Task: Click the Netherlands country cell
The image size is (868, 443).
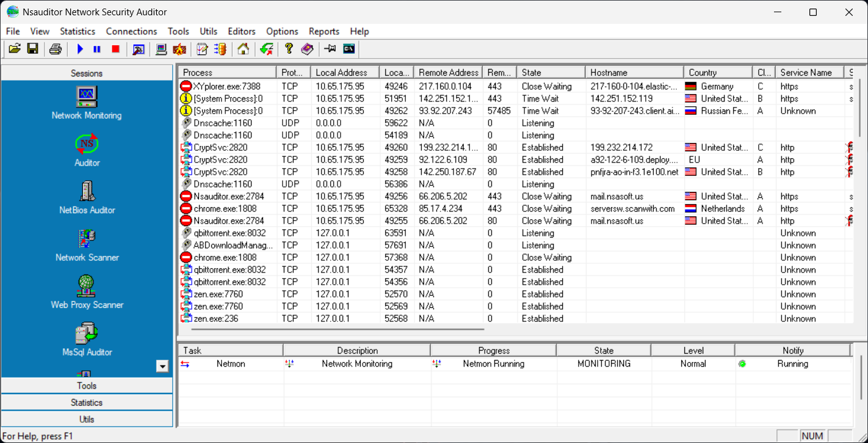Action: tap(718, 208)
